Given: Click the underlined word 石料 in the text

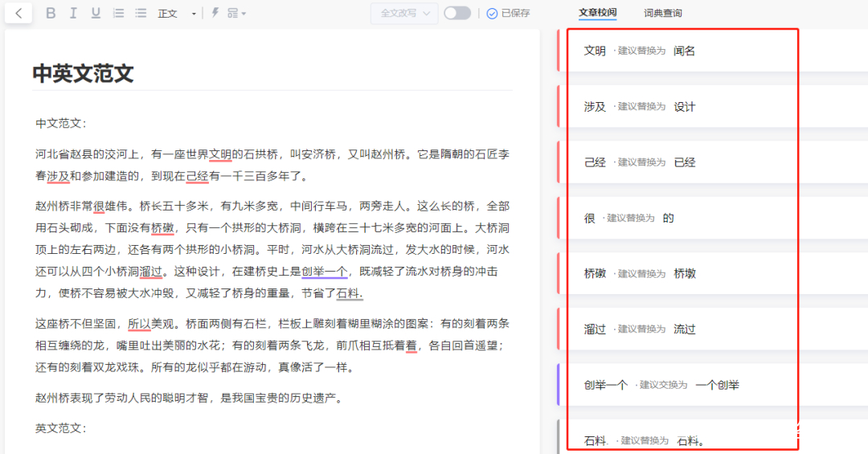Looking at the screenshot, I should click(350, 293).
